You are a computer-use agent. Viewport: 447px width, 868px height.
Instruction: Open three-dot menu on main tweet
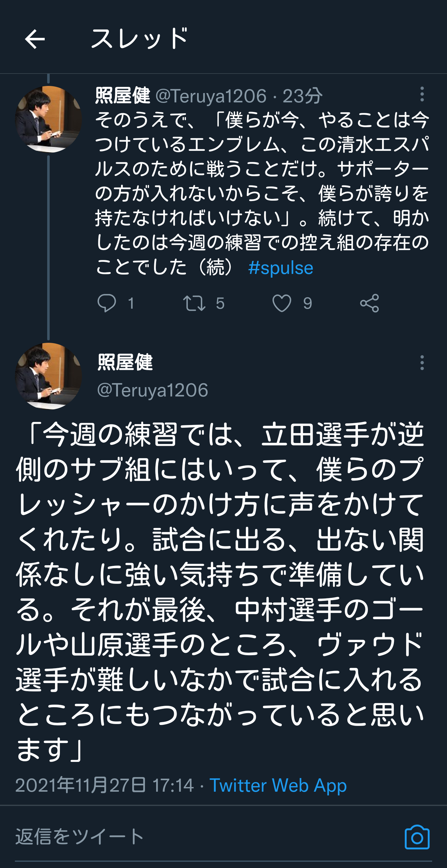pyautogui.click(x=422, y=363)
